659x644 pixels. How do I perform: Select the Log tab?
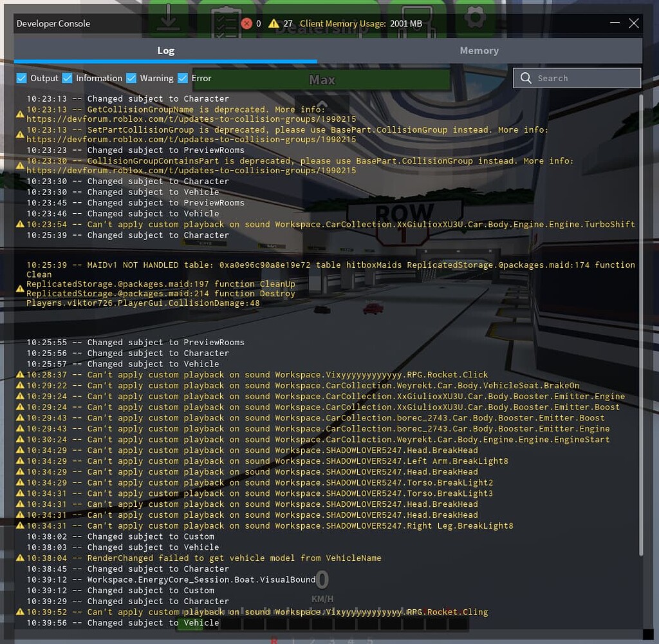[165, 51]
